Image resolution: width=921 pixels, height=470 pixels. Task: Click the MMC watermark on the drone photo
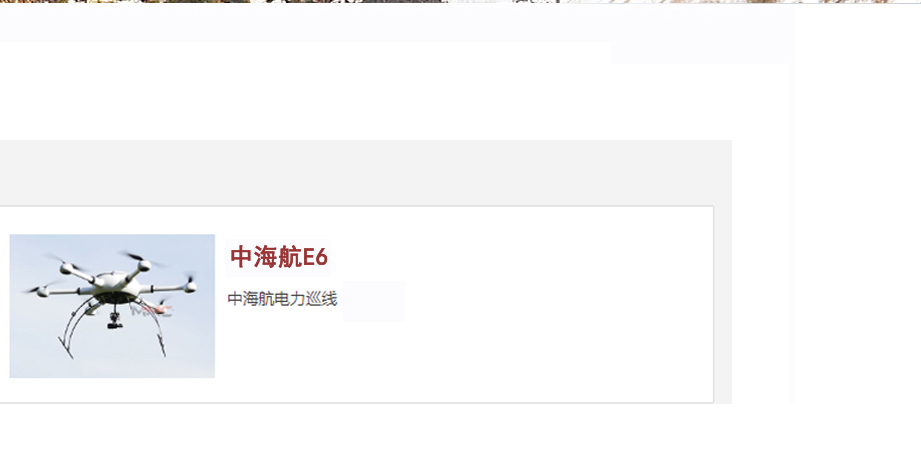pos(152,310)
